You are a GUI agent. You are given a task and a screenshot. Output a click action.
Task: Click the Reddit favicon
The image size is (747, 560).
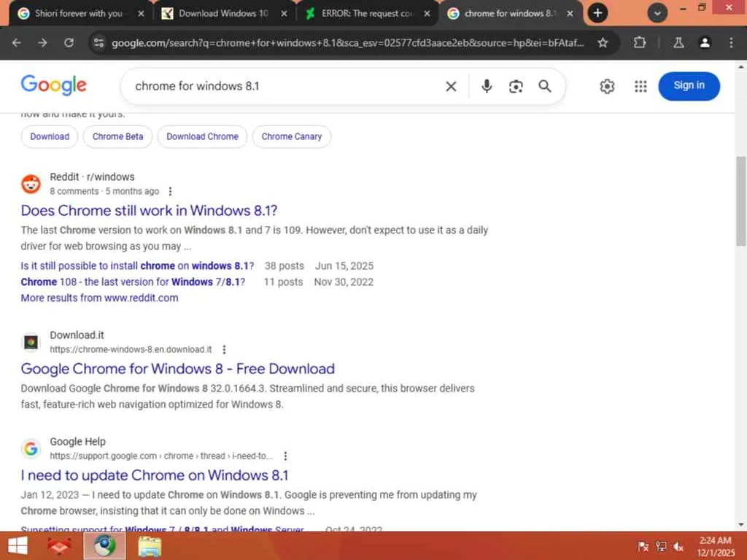[x=31, y=184]
